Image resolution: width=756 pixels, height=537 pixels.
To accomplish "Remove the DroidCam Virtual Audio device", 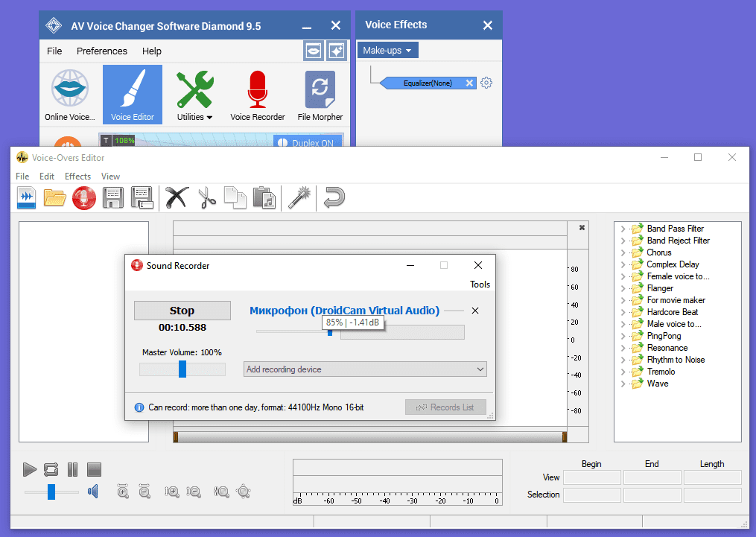I will tap(475, 311).
